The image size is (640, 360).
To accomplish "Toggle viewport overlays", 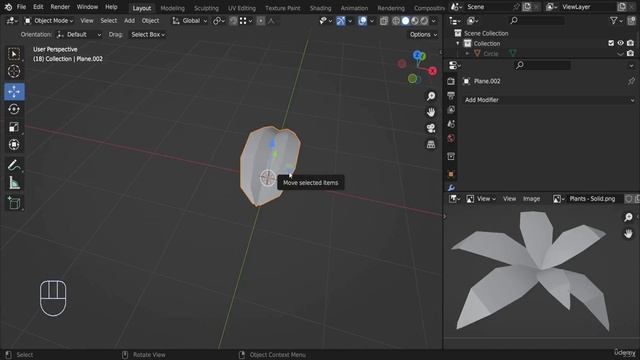I will (362, 20).
